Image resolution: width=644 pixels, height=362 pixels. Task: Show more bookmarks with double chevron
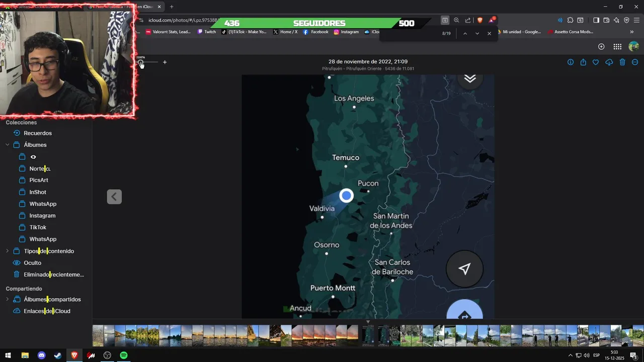pyautogui.click(x=632, y=32)
